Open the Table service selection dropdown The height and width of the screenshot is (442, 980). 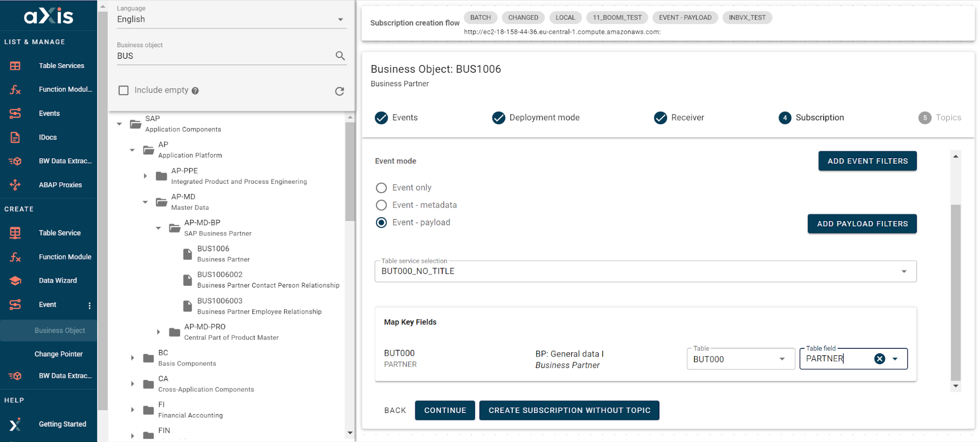(904, 271)
